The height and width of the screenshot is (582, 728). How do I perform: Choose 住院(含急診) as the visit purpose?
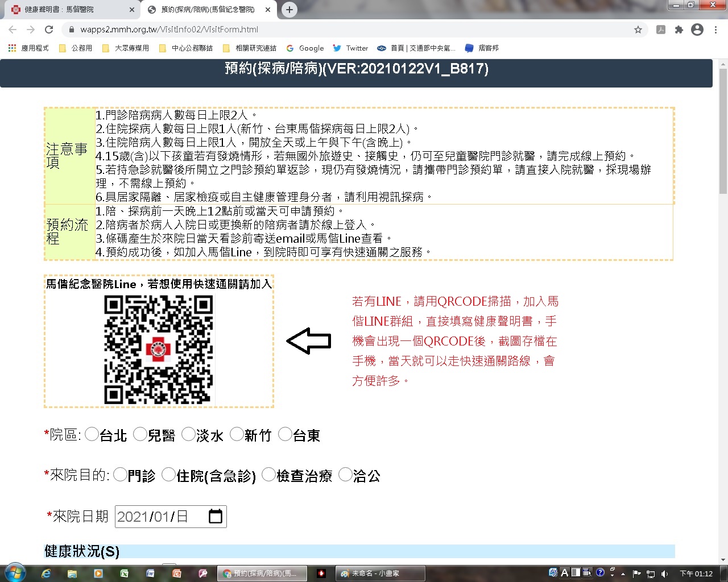(168, 475)
